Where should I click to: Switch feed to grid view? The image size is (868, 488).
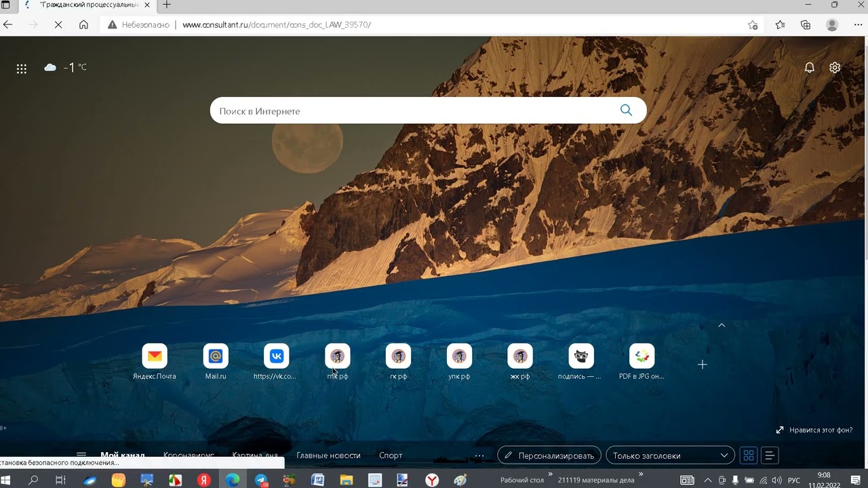[749, 455]
